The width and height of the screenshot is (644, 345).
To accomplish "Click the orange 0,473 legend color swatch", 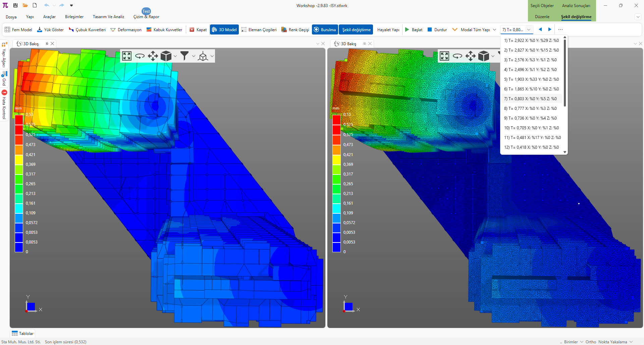I will pos(19,149).
